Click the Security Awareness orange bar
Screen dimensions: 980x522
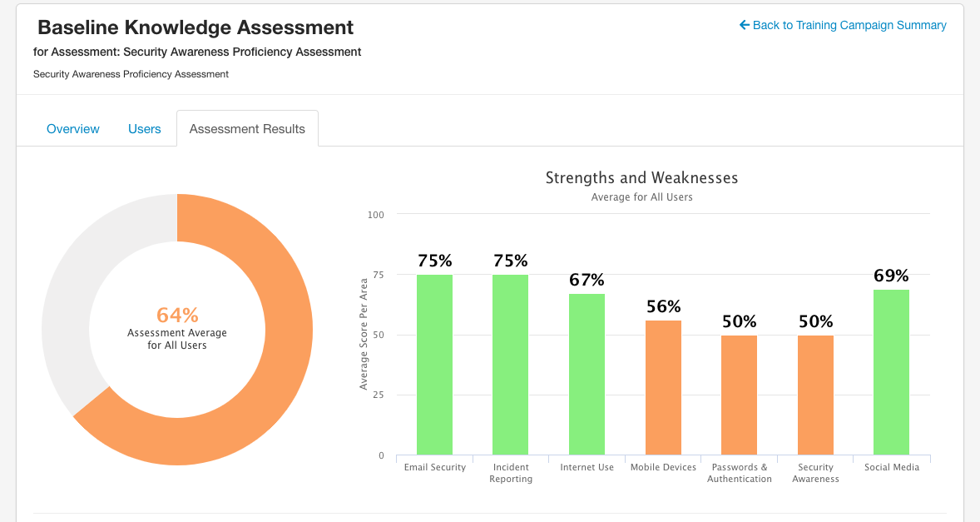click(815, 395)
